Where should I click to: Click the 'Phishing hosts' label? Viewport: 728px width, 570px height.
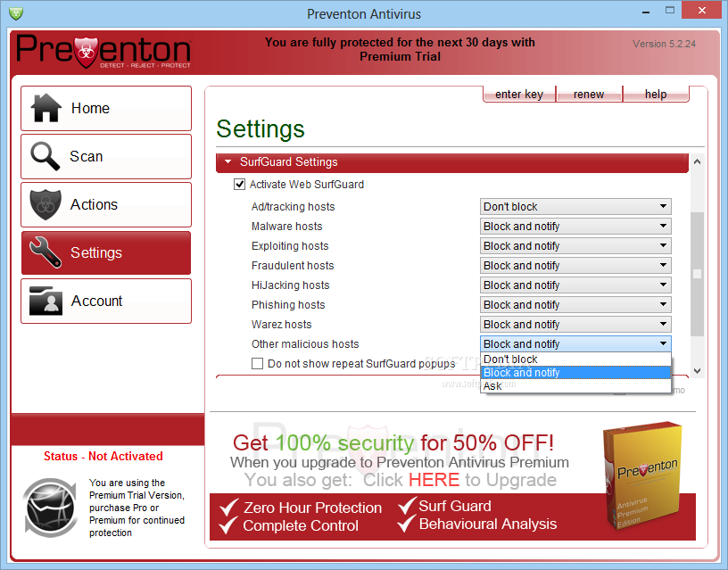tap(288, 304)
